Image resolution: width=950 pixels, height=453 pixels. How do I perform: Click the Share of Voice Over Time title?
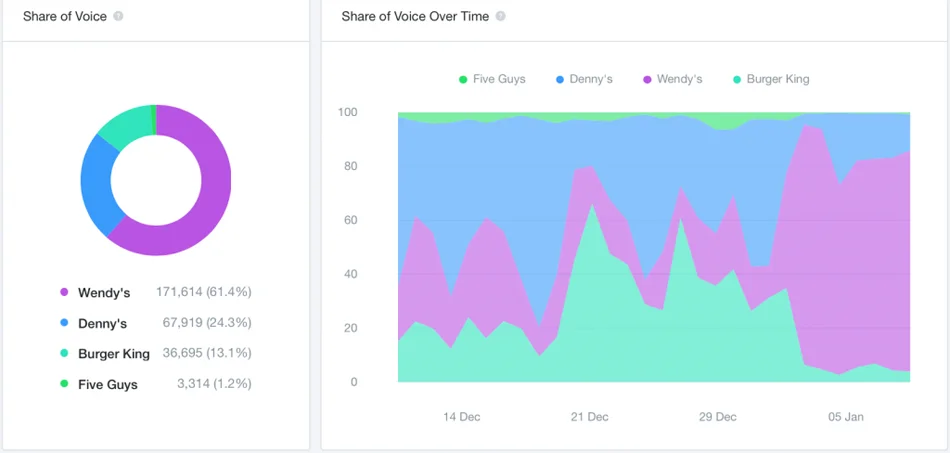(x=415, y=17)
